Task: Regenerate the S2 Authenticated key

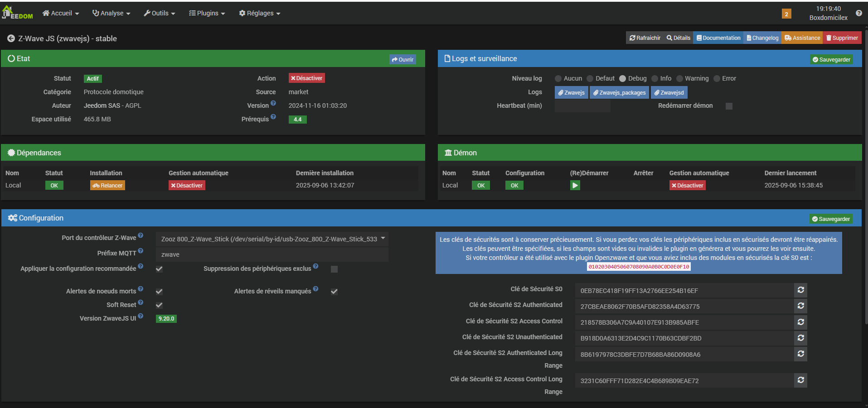Action: pyautogui.click(x=800, y=306)
